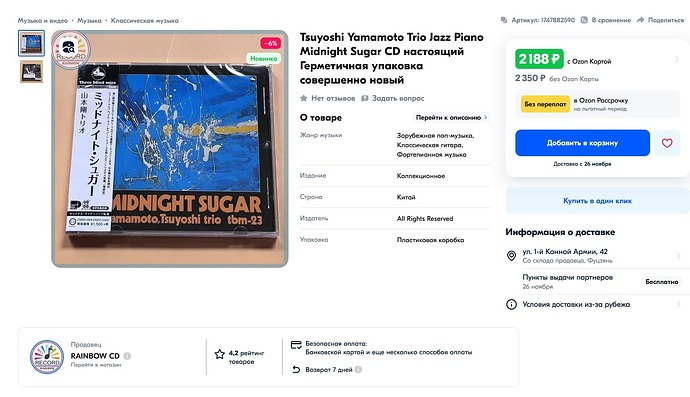Open Перейти к описанию link
This screenshot has height=397, width=690.
pyautogui.click(x=451, y=118)
